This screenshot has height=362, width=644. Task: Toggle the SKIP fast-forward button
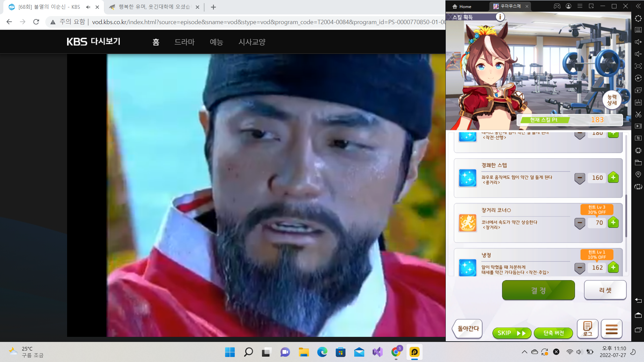(x=512, y=333)
